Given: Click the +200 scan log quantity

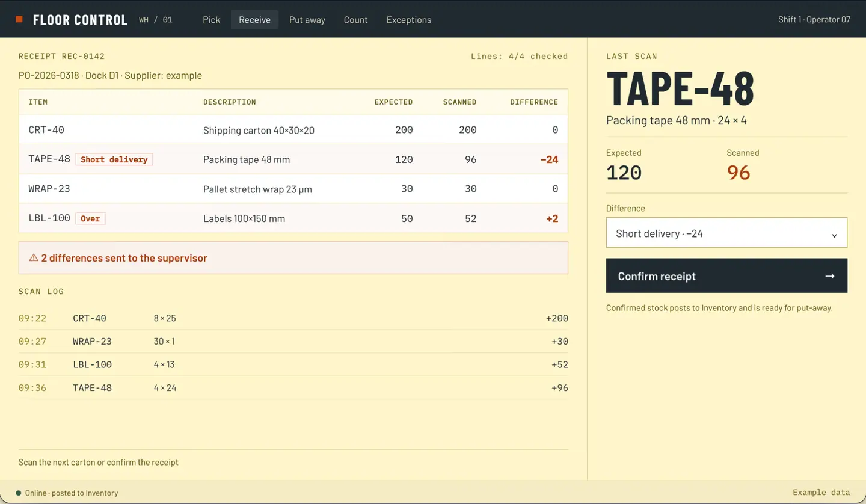Looking at the screenshot, I should point(557,318).
